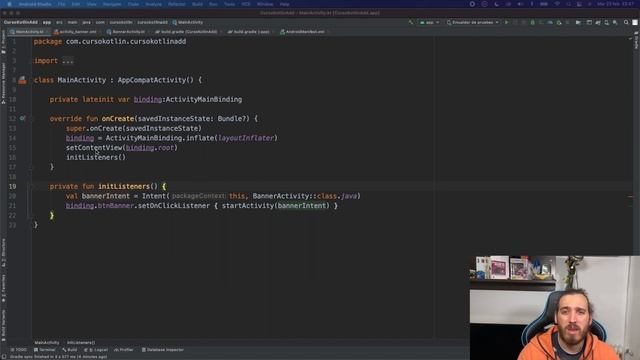Click the status bar tool windows toggle icon
Image resolution: width=640 pixels, height=360 pixels.
pyautogui.click(x=4, y=357)
